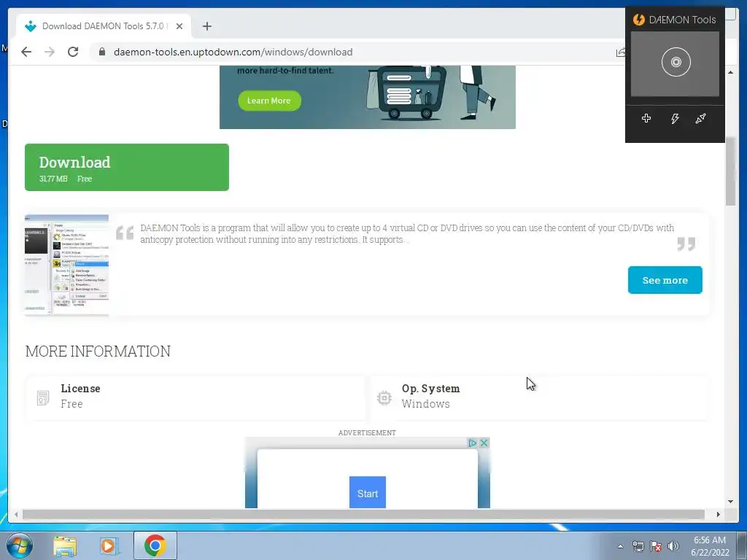Click the Op. System chip icon
This screenshot has width=747, height=560.
tap(384, 397)
